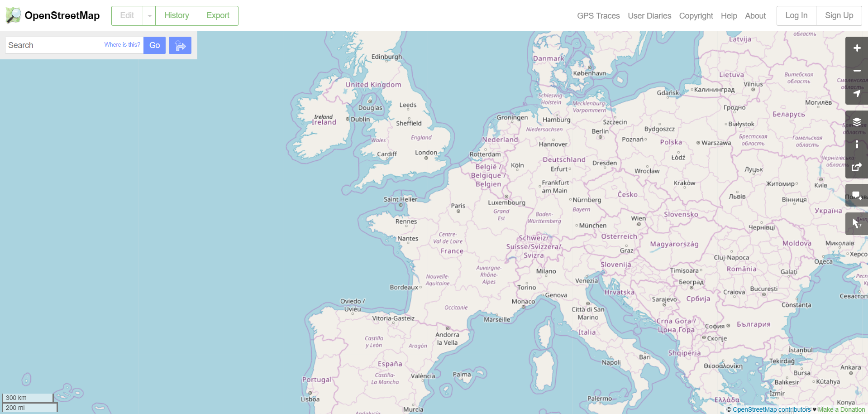This screenshot has height=414, width=868.
Task: Click the United Kingdom country label
Action: [373, 85]
